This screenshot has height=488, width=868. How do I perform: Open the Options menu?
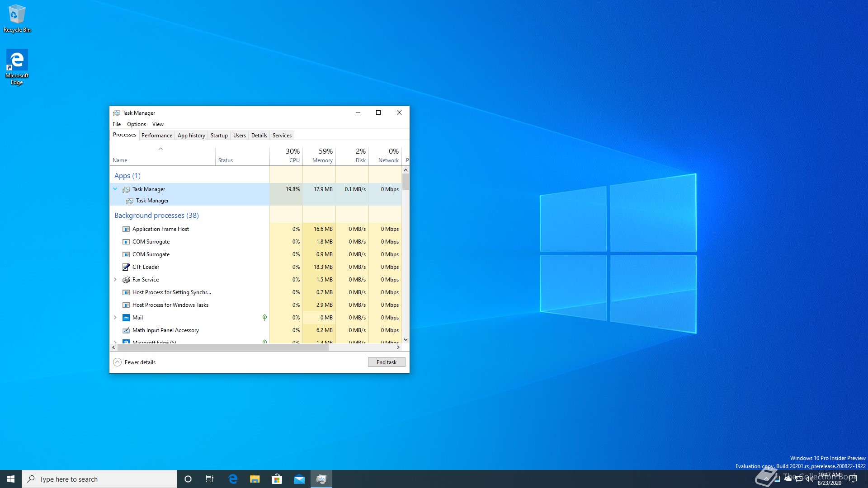click(137, 124)
